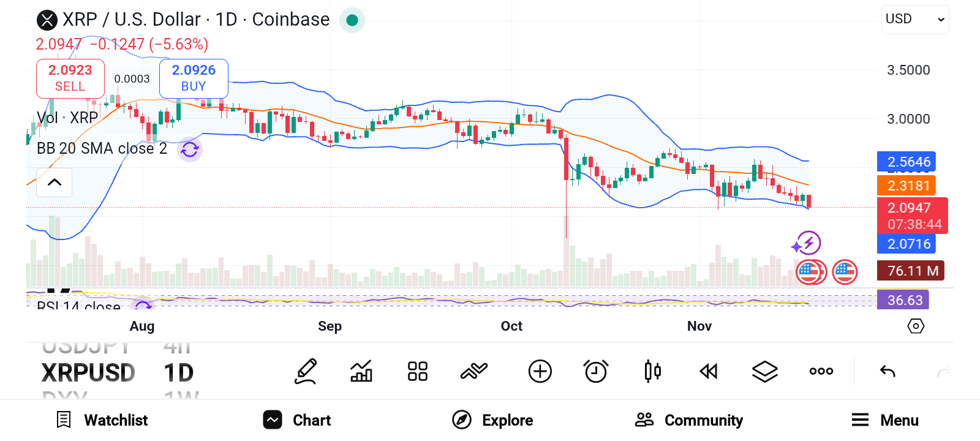
Task: Open the indicators chart icon
Action: tap(361, 371)
